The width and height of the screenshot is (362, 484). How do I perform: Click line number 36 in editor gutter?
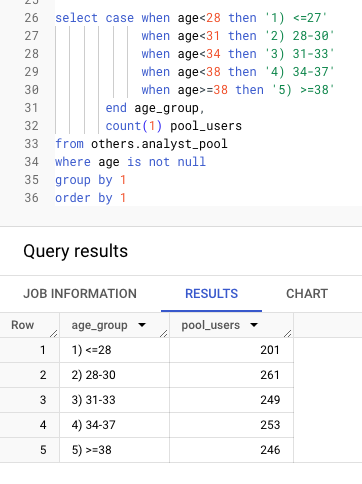(32, 198)
